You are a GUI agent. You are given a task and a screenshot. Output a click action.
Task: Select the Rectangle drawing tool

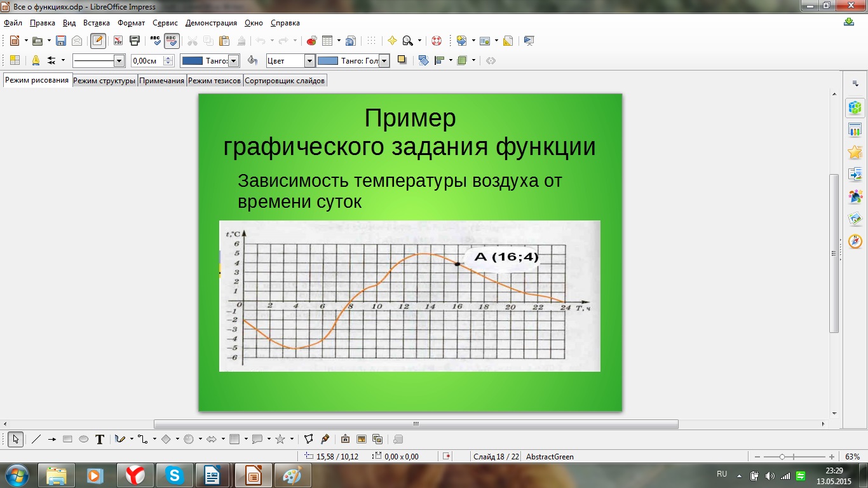68,439
